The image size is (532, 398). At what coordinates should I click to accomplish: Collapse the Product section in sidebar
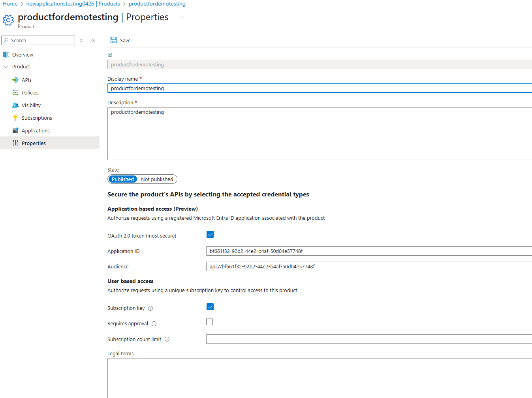click(6, 66)
